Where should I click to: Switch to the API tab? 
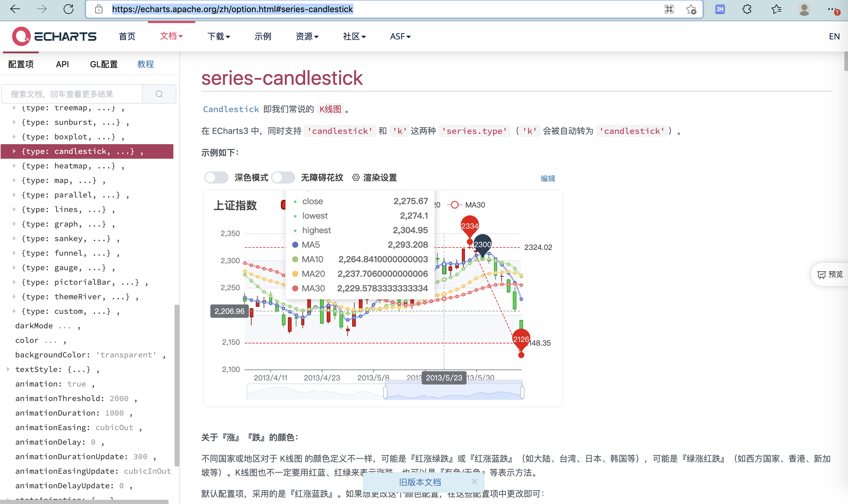(62, 64)
